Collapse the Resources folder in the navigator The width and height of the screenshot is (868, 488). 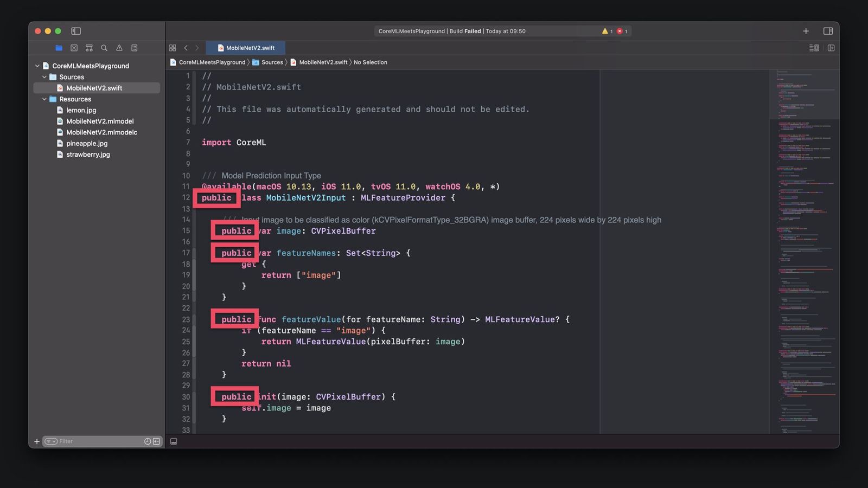tap(44, 99)
